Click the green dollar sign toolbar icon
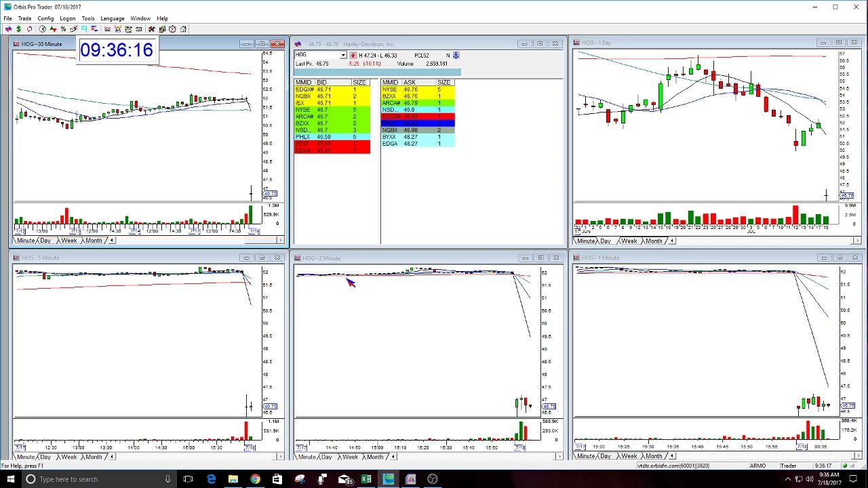The height and width of the screenshot is (488, 868). (18, 29)
